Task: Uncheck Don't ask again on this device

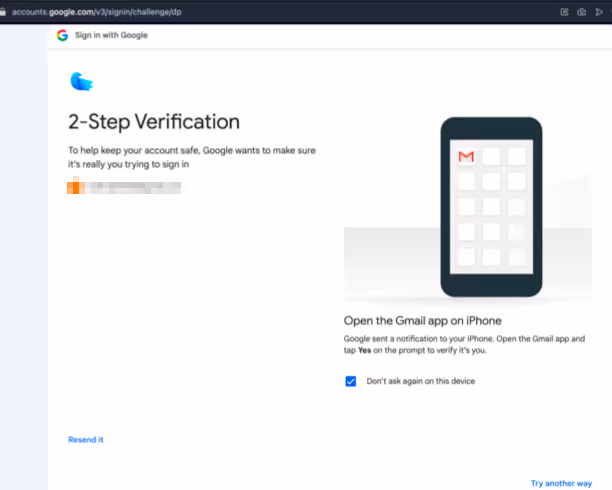Action: click(x=350, y=381)
